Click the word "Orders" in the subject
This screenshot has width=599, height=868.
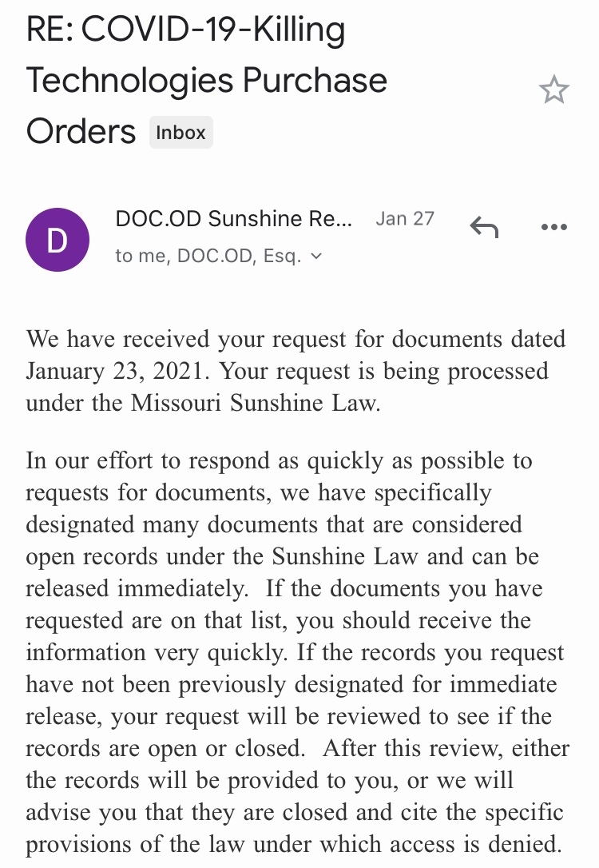pyautogui.click(x=81, y=132)
